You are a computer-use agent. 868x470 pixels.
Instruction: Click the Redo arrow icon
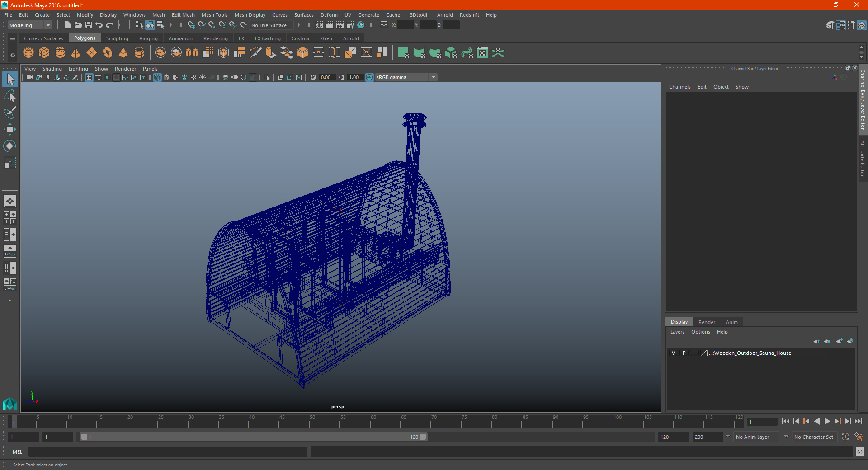pos(109,25)
